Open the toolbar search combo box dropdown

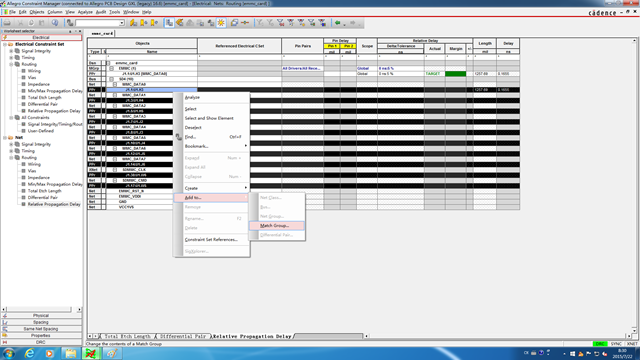pos(122,23)
